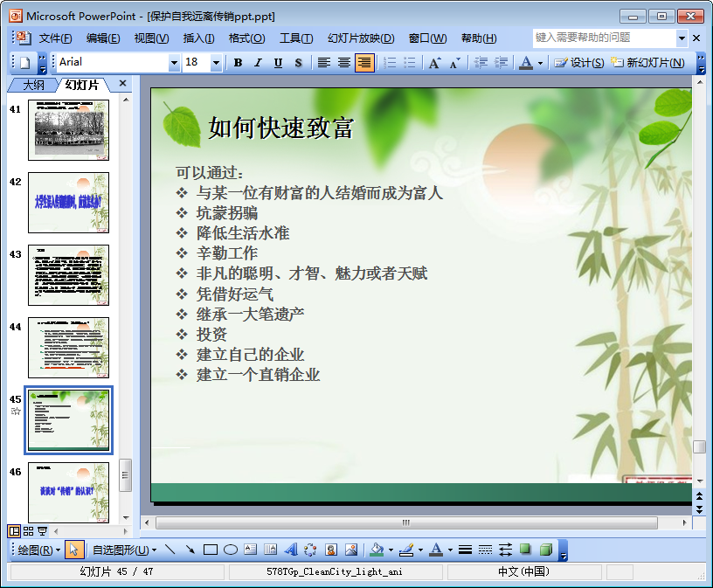Switch to the 大纲 outline tab

tap(33, 85)
